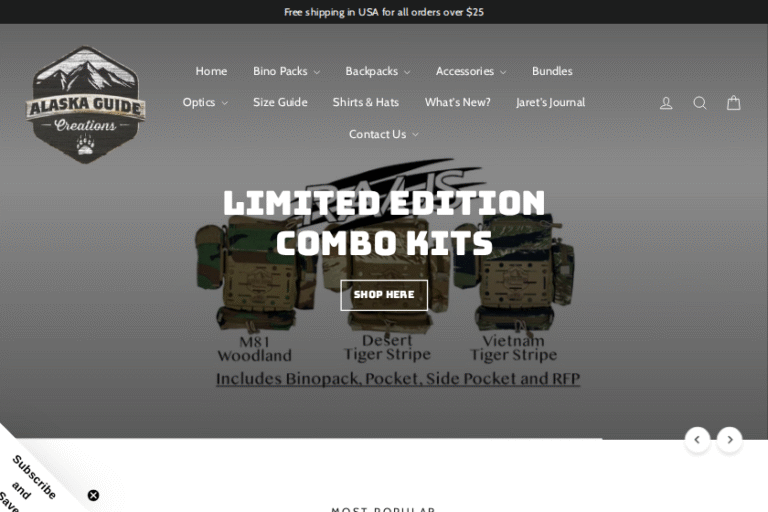768x512 pixels.
Task: Visit Shirts & Hats page
Action: [365, 102]
